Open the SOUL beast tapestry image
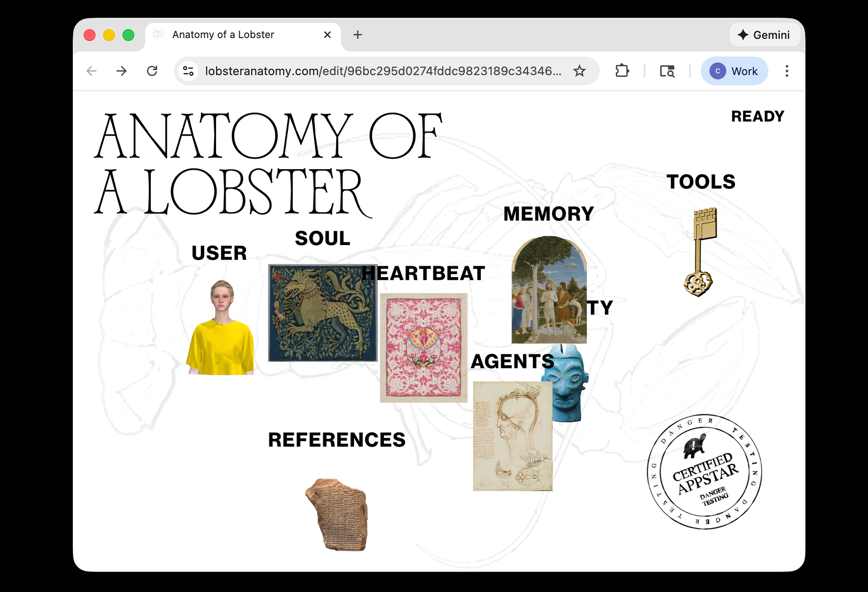Screen dimensions: 868x592 pyautogui.click(x=322, y=313)
